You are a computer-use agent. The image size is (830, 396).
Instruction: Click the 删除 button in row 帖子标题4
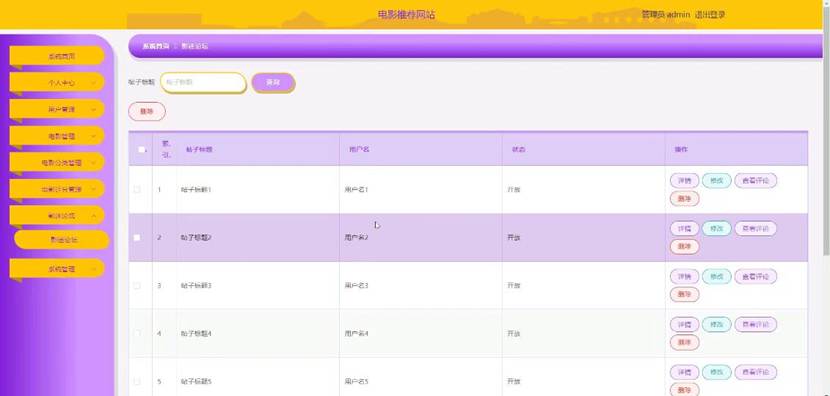684,343
